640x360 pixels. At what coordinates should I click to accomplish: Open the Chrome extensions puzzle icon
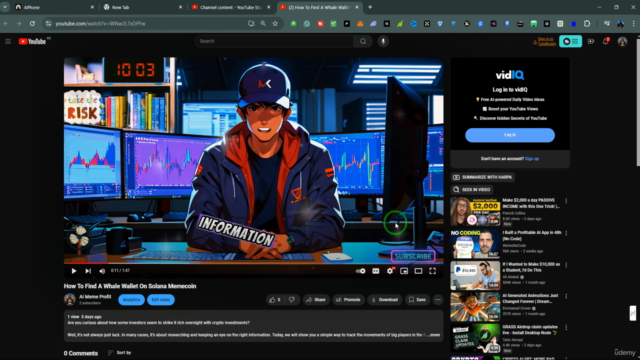pos(587,24)
